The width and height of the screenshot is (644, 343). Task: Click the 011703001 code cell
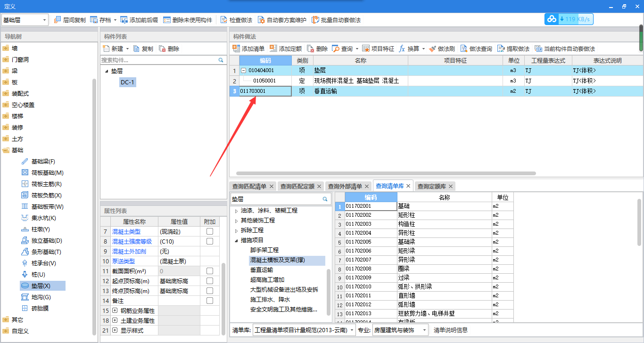[265, 91]
